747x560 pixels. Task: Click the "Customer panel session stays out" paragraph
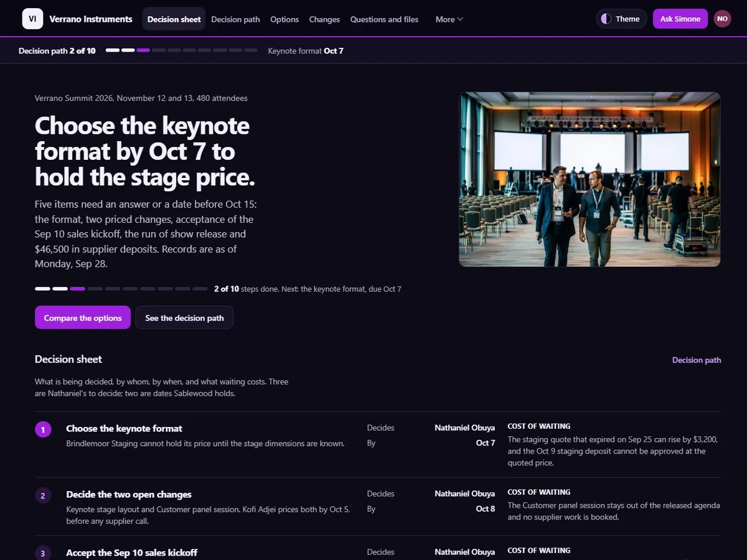point(614,511)
